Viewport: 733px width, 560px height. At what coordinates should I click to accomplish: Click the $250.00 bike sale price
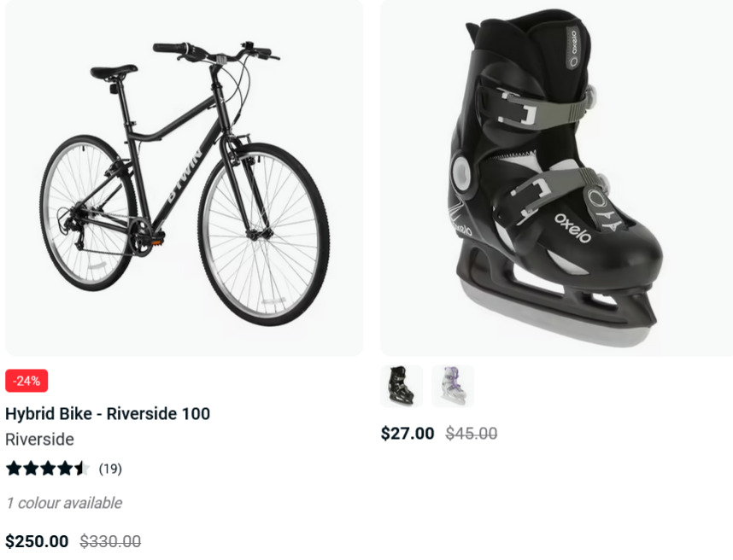(37, 541)
